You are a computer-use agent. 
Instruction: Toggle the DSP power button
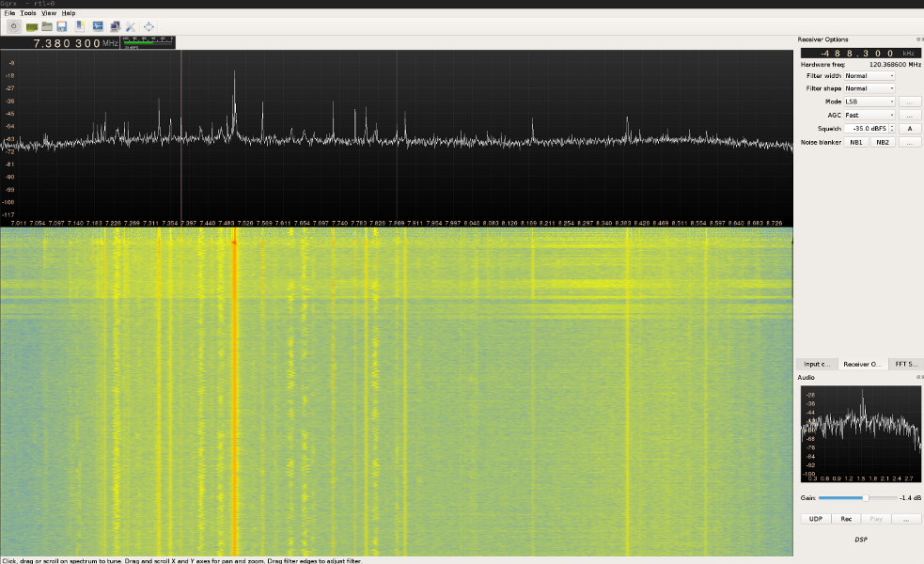(13, 26)
